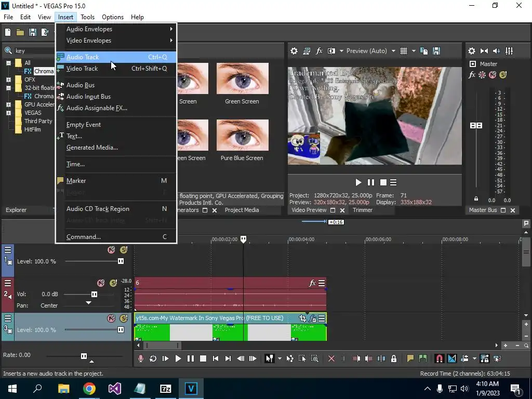The width and height of the screenshot is (532, 399).
Task: Toggle Solo on the Master Bus
Action: point(503,75)
